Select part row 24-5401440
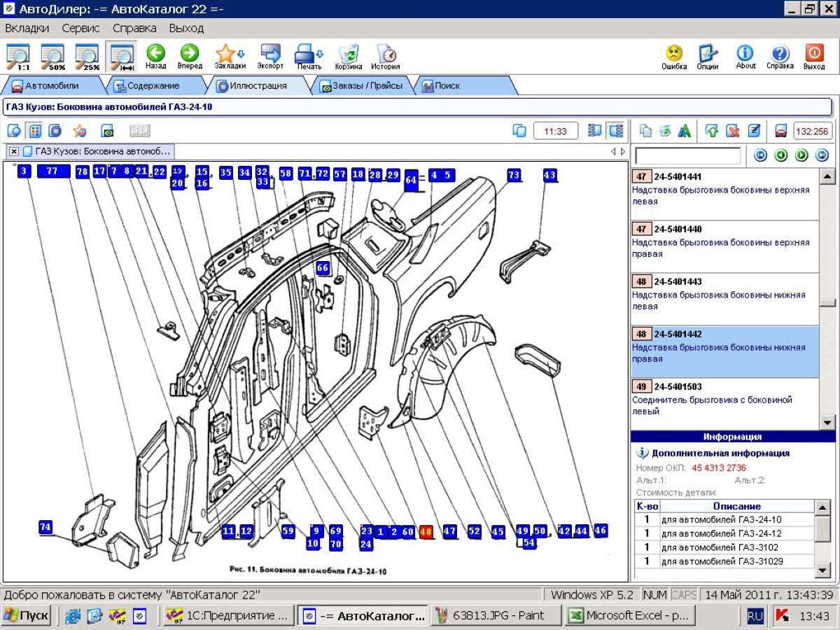Viewport: 840px width, 630px height. click(x=724, y=246)
